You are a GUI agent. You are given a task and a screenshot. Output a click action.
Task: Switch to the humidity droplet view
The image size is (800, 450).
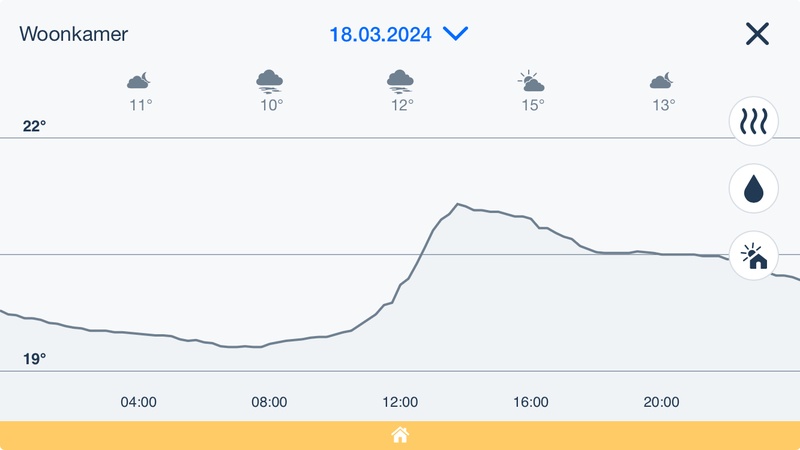tap(753, 189)
